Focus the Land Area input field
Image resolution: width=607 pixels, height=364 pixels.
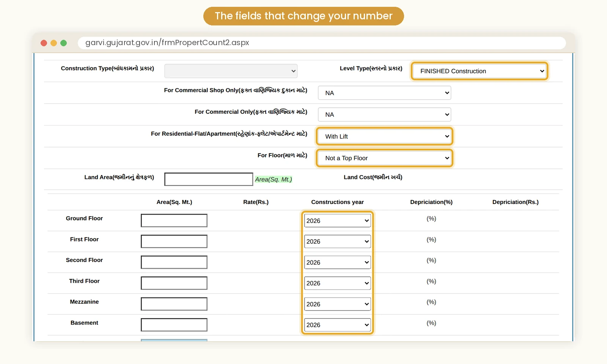click(209, 179)
